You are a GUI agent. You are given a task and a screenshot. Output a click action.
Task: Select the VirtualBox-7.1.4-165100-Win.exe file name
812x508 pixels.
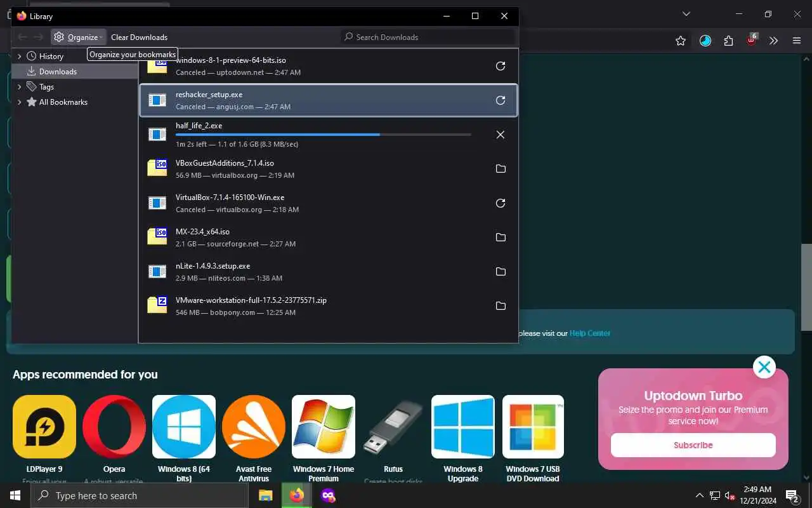click(230, 197)
